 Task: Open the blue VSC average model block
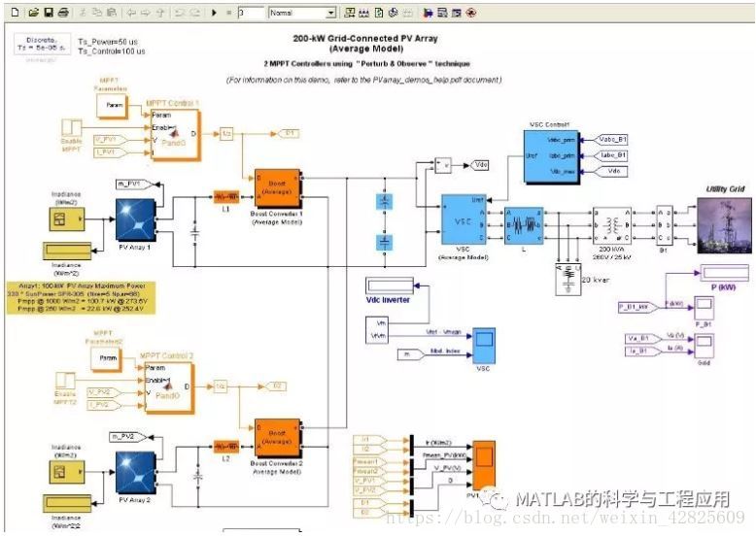pos(463,219)
